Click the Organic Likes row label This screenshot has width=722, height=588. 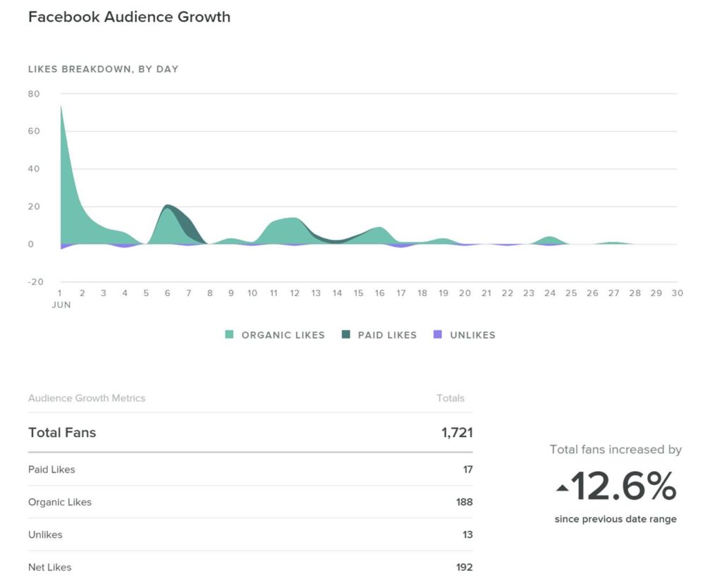(60, 502)
